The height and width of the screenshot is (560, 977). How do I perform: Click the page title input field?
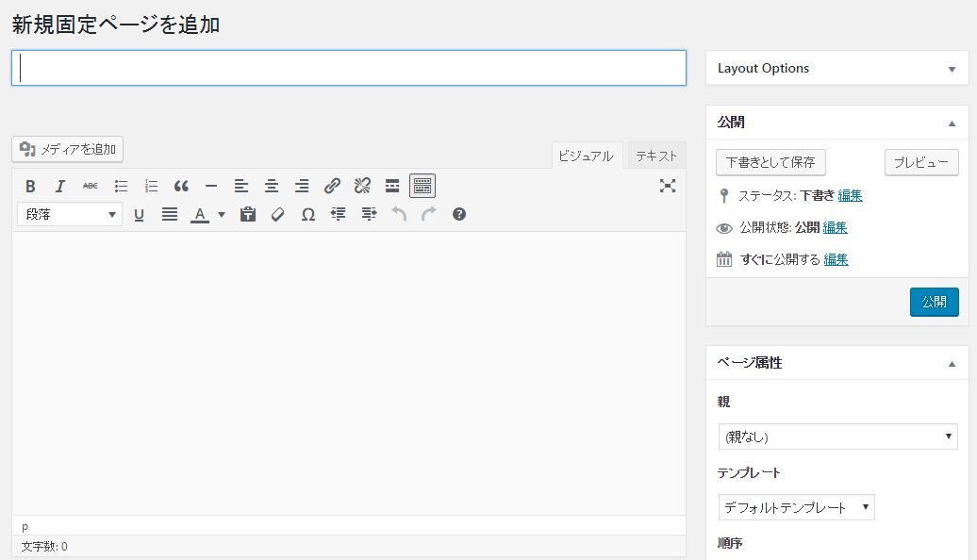pyautogui.click(x=348, y=68)
